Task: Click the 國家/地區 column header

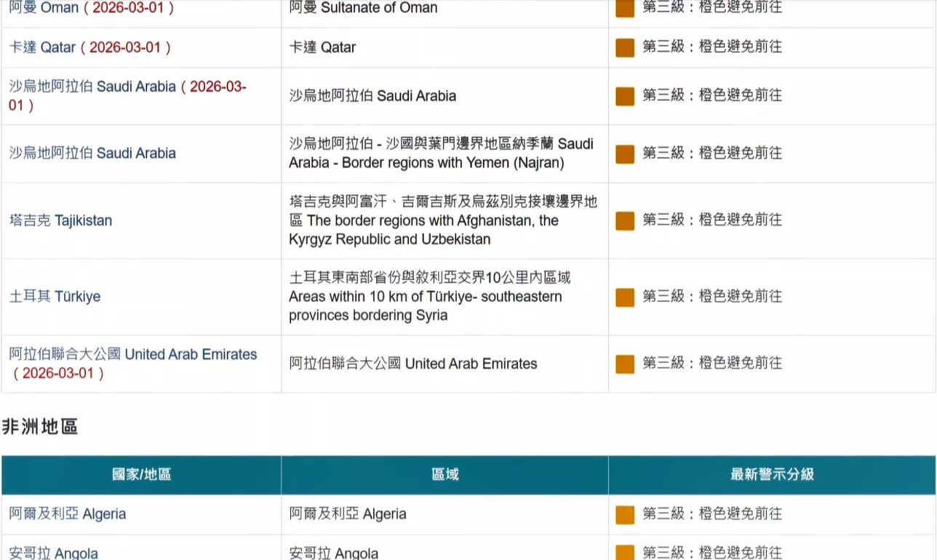Action: (141, 475)
